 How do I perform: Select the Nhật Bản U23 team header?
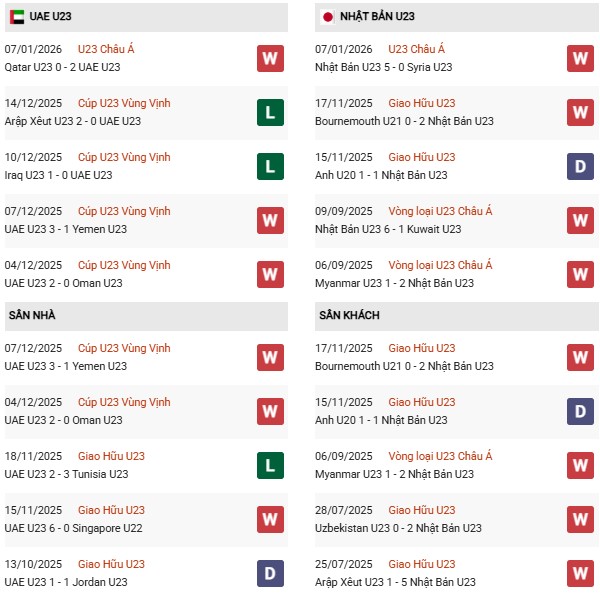tap(377, 17)
